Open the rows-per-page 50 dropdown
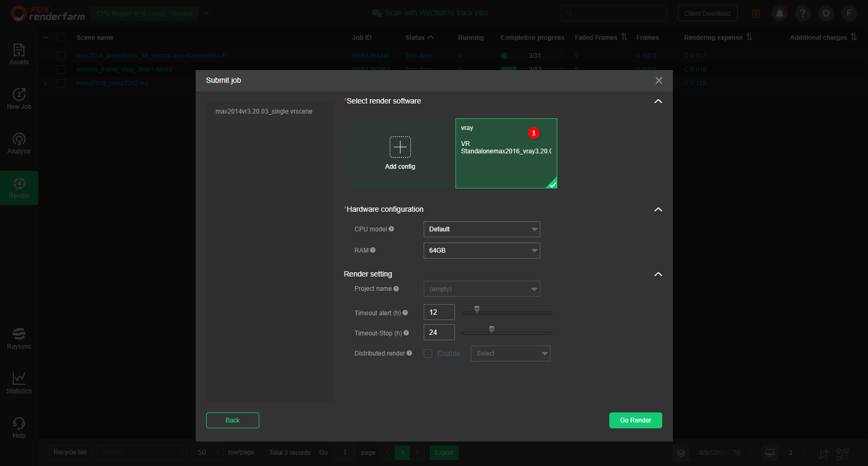This screenshot has height=466, width=868. coord(208,453)
